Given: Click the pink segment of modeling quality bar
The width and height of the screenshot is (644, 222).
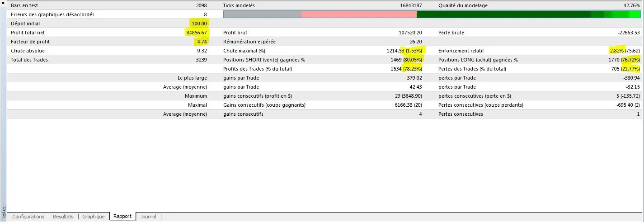Looking at the screenshot, I should [358, 14].
